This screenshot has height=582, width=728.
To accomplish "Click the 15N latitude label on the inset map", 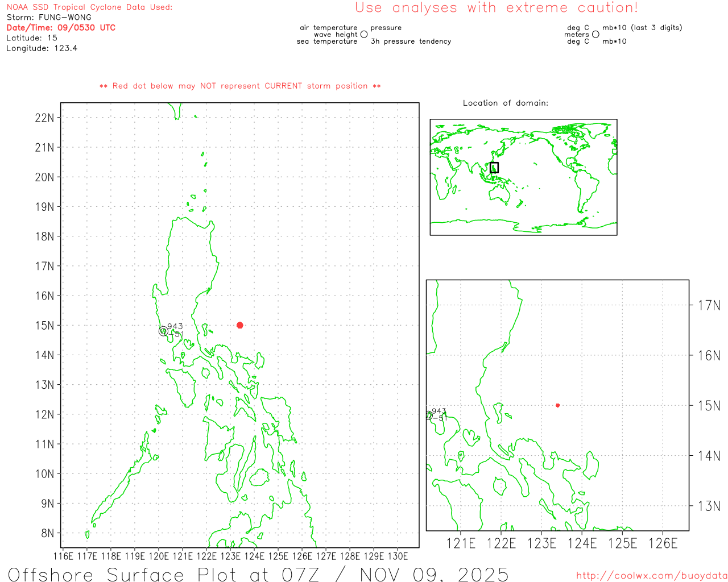I will [x=709, y=405].
